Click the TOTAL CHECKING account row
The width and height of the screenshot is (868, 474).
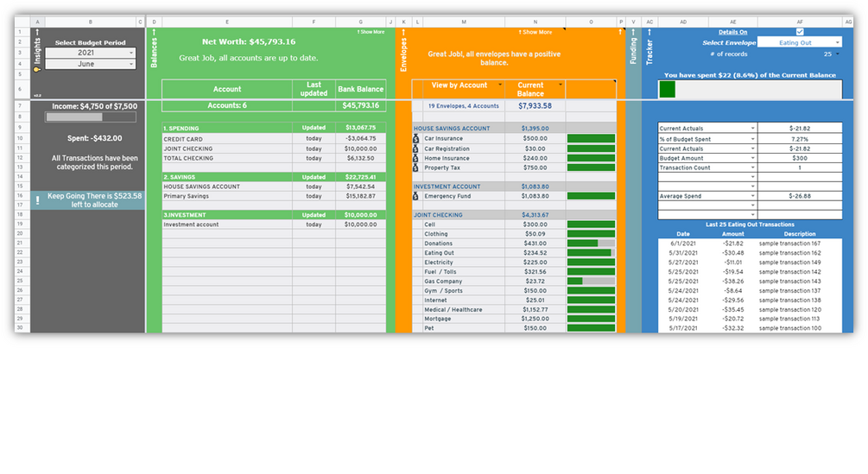[274, 158]
